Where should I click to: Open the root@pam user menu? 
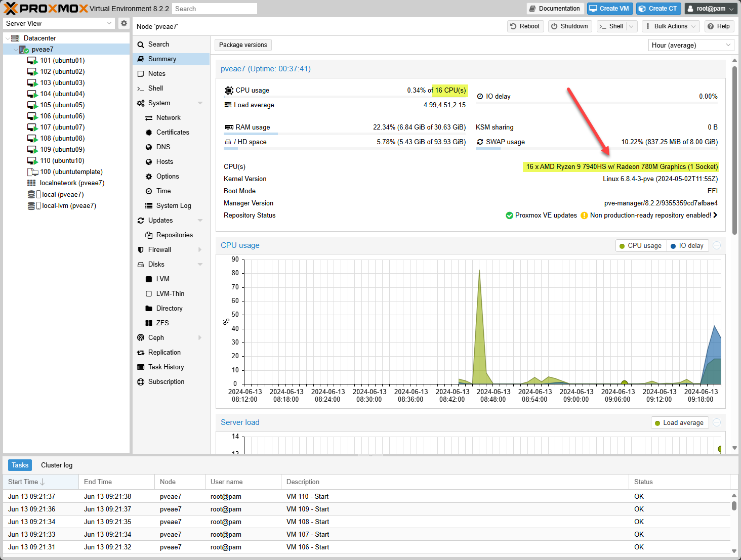[x=712, y=9]
